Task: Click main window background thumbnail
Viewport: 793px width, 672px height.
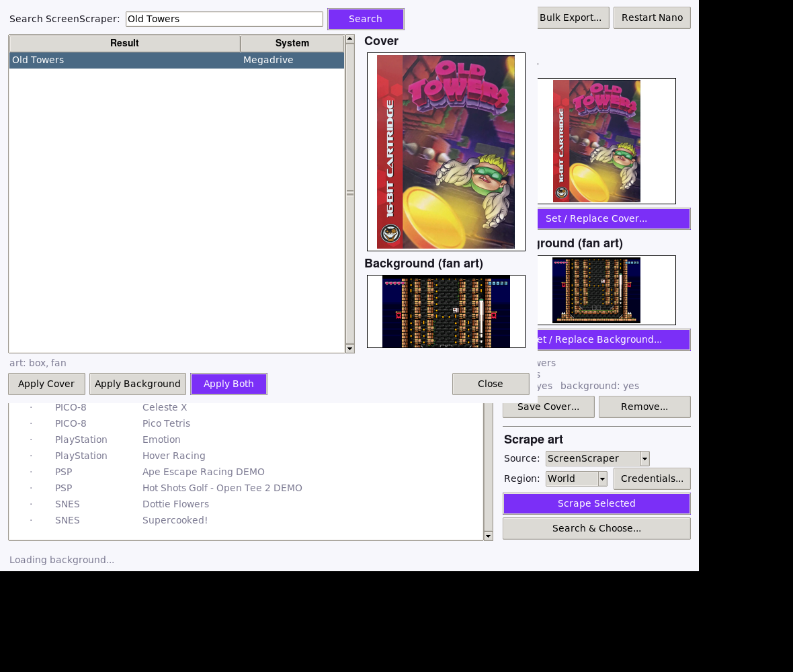Action: tap(606, 290)
